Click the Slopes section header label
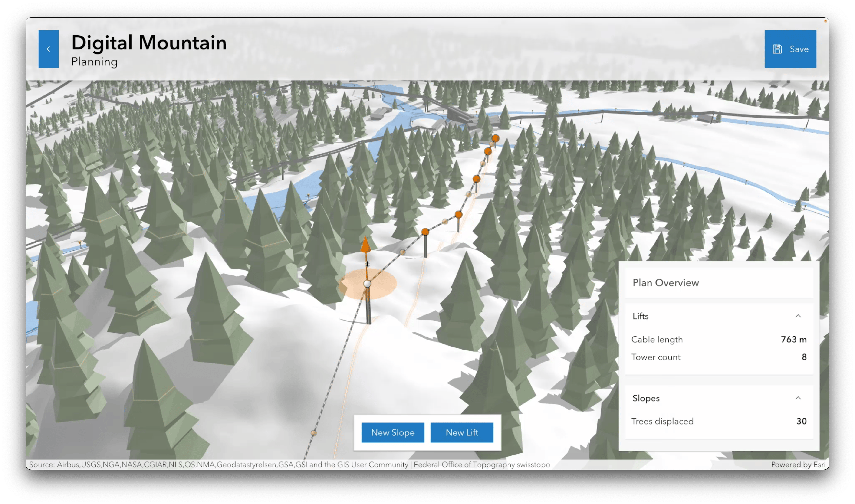This screenshot has width=855, height=504. coord(646,398)
